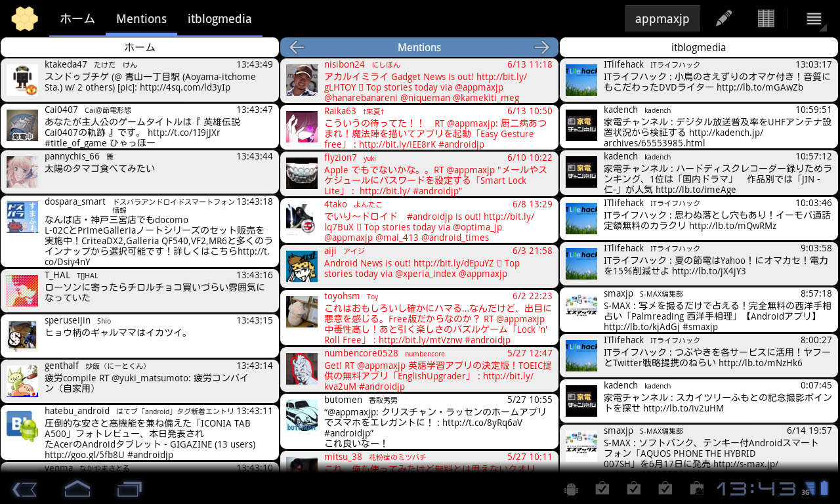Open numbencore0528's avatar image

click(302, 369)
